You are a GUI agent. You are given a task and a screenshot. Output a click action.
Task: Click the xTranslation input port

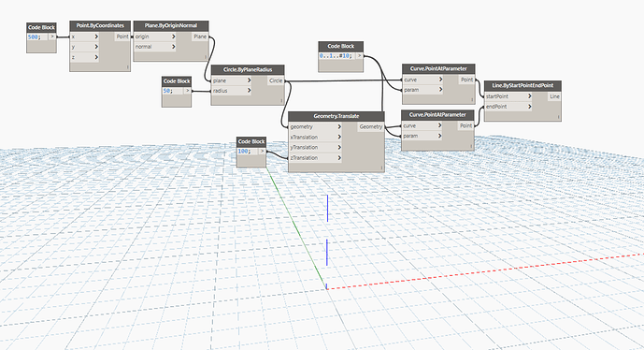[x=315, y=137]
